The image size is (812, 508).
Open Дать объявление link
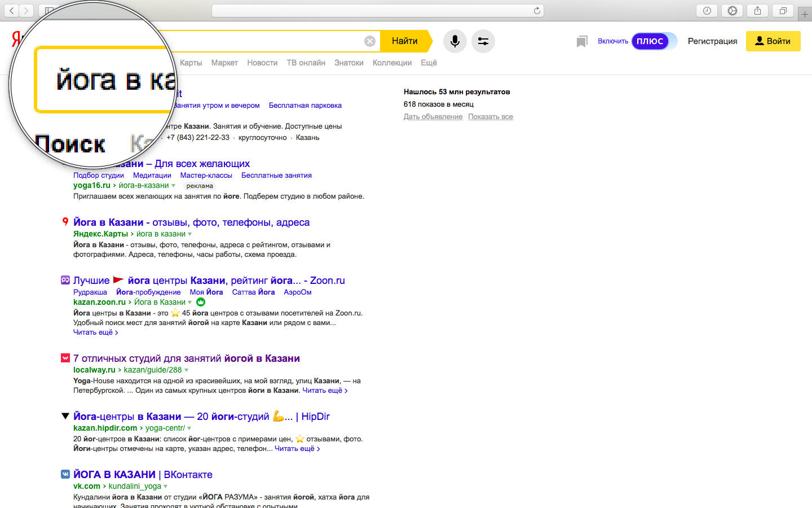click(x=433, y=117)
